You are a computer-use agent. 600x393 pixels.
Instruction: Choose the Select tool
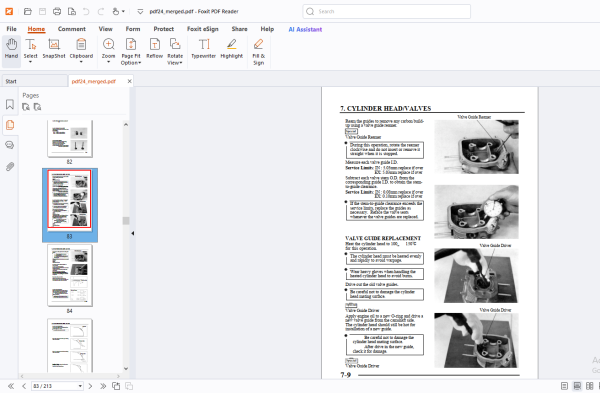coord(31,51)
